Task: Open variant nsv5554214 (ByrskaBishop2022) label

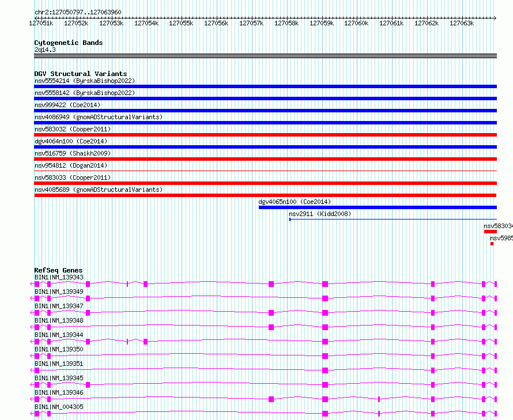Action: 85,81
